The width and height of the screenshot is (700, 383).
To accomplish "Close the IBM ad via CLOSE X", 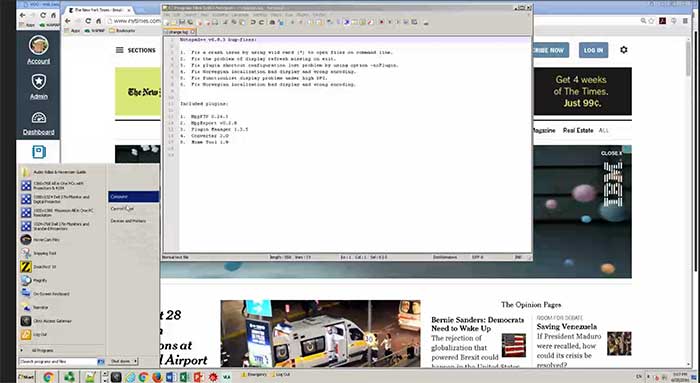I will [611, 153].
